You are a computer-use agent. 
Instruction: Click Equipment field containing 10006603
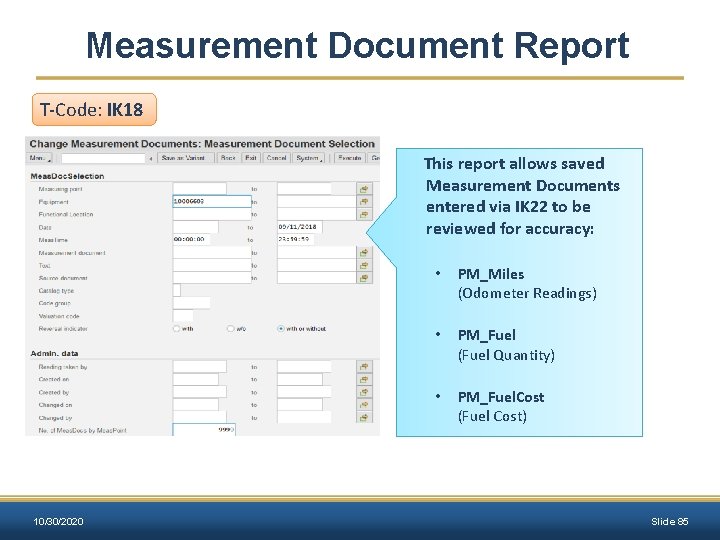click(212, 202)
